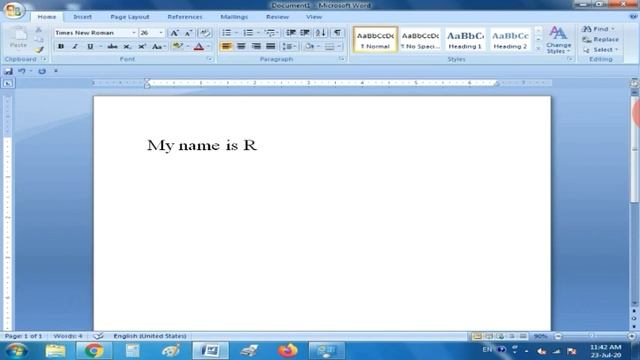Sort the selected text
The image size is (640, 360).
[x=321, y=33]
